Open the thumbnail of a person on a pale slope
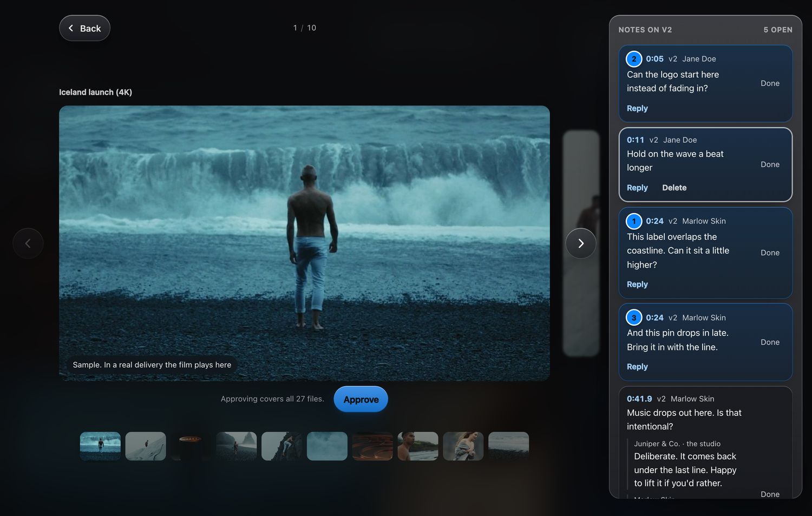812x516 pixels. [x=146, y=446]
